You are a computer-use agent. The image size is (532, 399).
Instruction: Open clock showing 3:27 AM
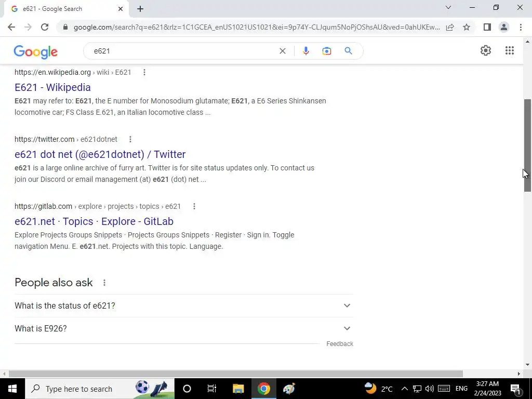487,389
